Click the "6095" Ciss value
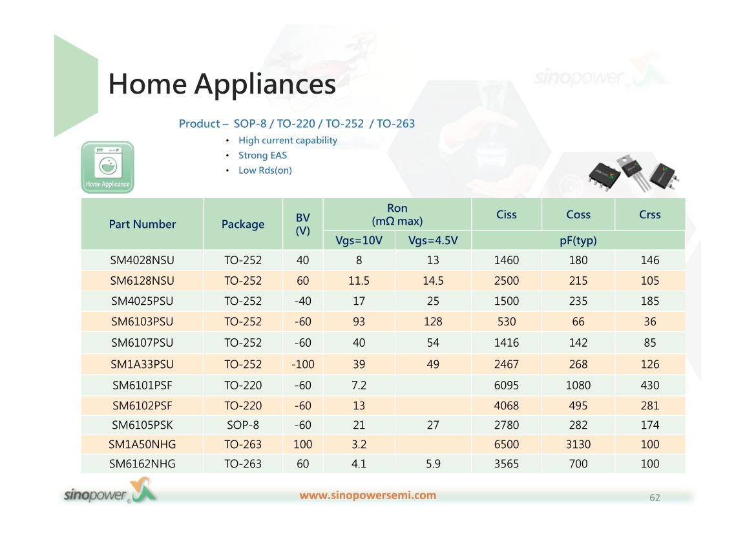This screenshot has height=534, width=756. coord(506,385)
